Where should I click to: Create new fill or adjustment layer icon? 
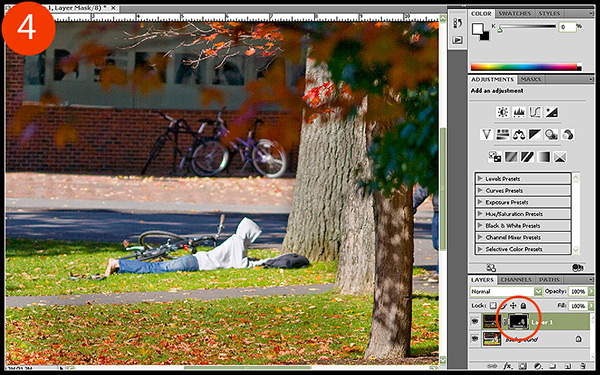(x=538, y=367)
